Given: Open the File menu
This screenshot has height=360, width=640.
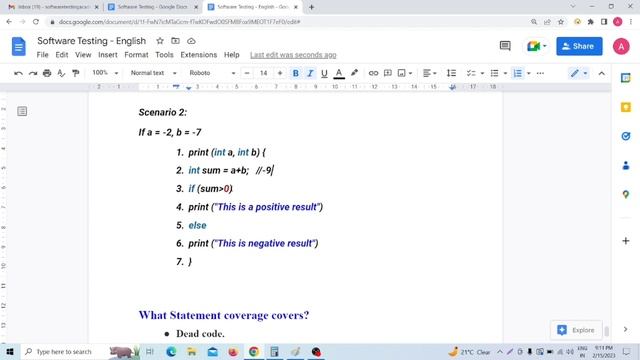Looking at the screenshot, I should 42,55.
